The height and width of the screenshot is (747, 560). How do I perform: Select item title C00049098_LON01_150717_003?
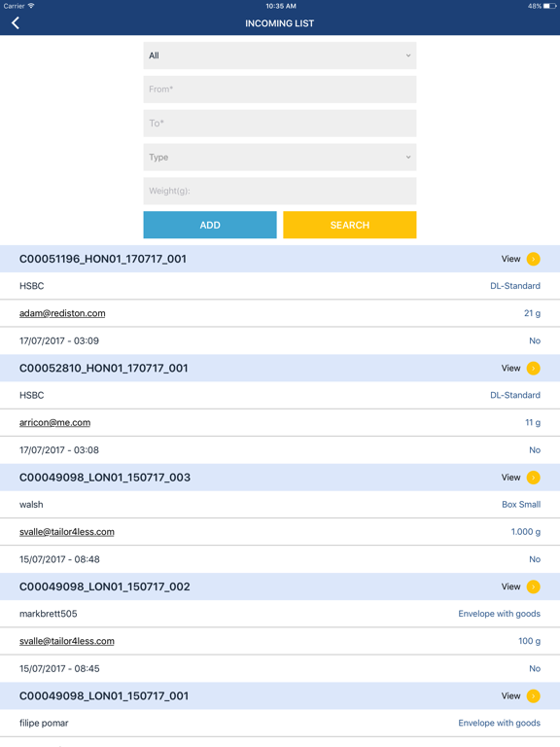click(105, 478)
